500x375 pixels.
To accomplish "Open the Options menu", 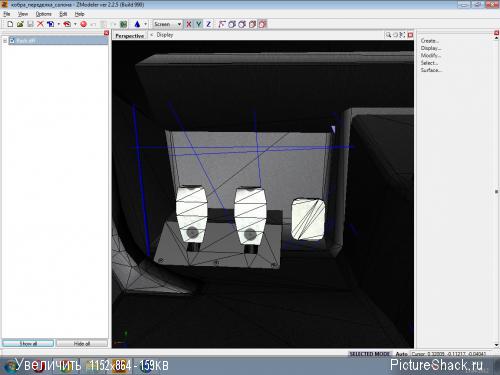I will [44, 14].
